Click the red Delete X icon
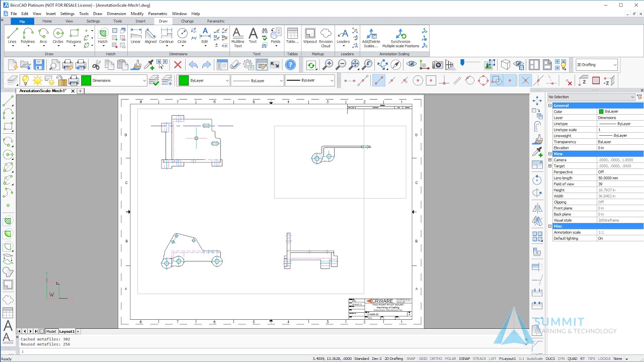 178,65
